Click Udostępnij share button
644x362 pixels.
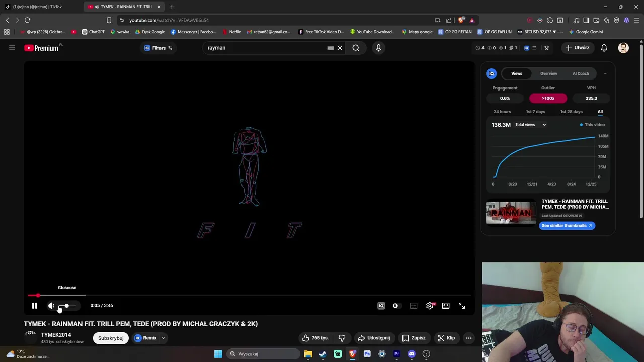click(x=374, y=338)
